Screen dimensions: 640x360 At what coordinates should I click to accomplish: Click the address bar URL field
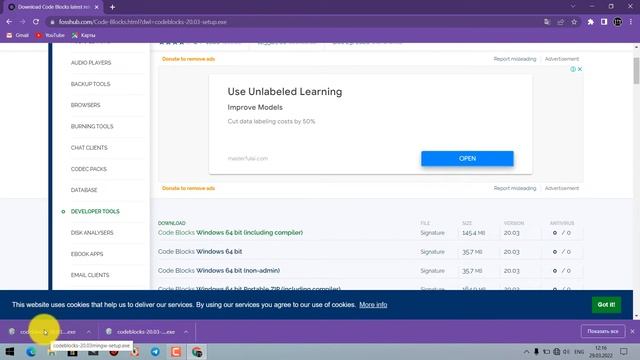click(x=294, y=22)
